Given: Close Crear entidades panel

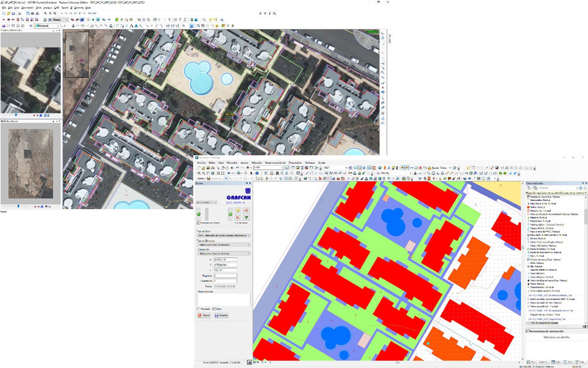Looking at the screenshot, I should click(x=586, y=183).
